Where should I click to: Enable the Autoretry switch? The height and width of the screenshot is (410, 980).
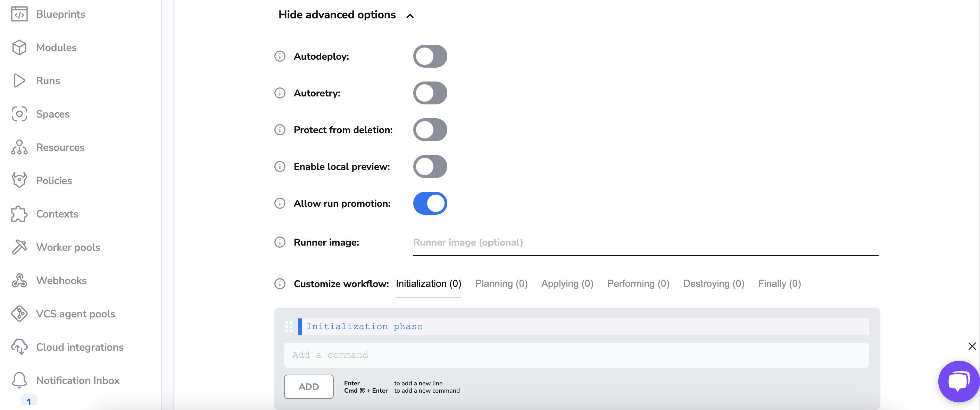[430, 93]
